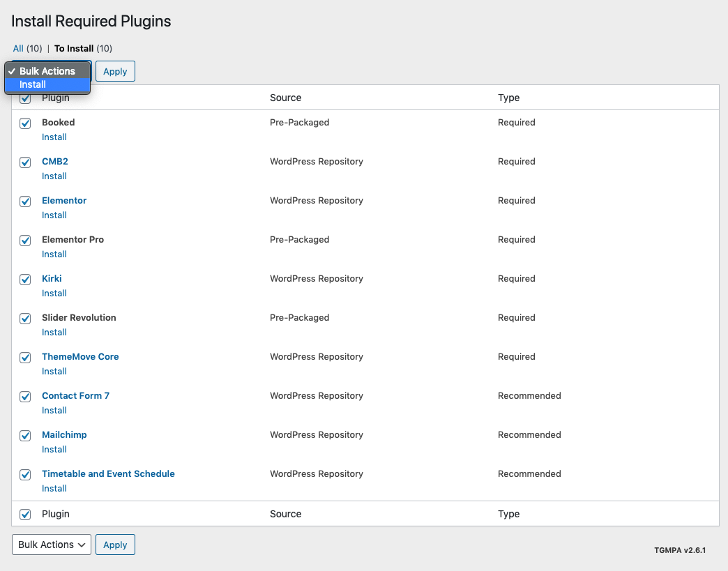Click WordPress Repository in Kirki row
This screenshot has width=728, height=571.
click(x=316, y=278)
